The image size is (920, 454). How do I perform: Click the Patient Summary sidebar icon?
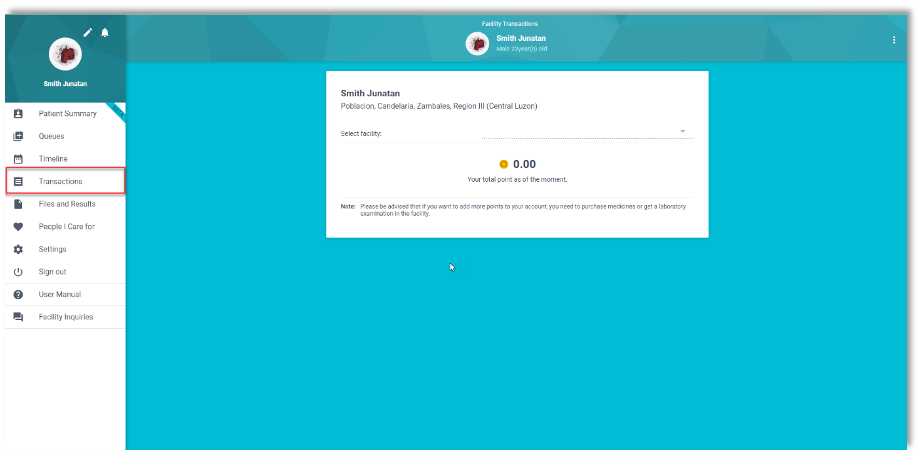tap(18, 113)
